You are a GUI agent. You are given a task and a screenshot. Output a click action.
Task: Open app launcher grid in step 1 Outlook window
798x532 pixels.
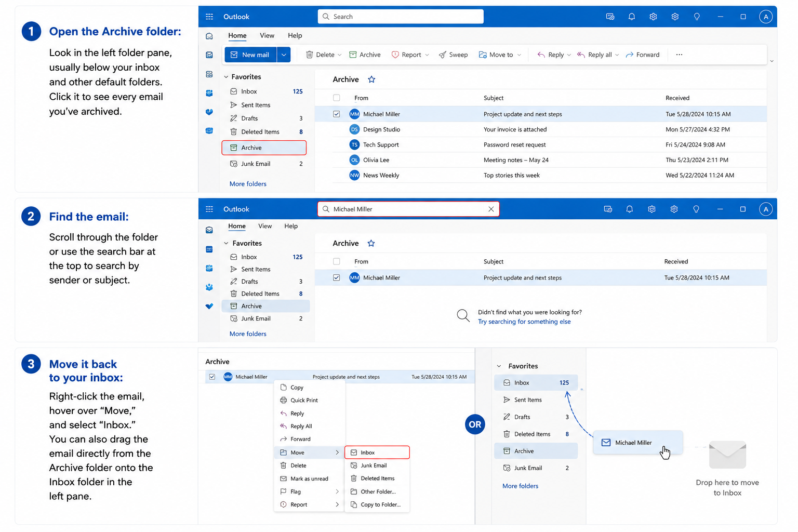pyautogui.click(x=209, y=17)
